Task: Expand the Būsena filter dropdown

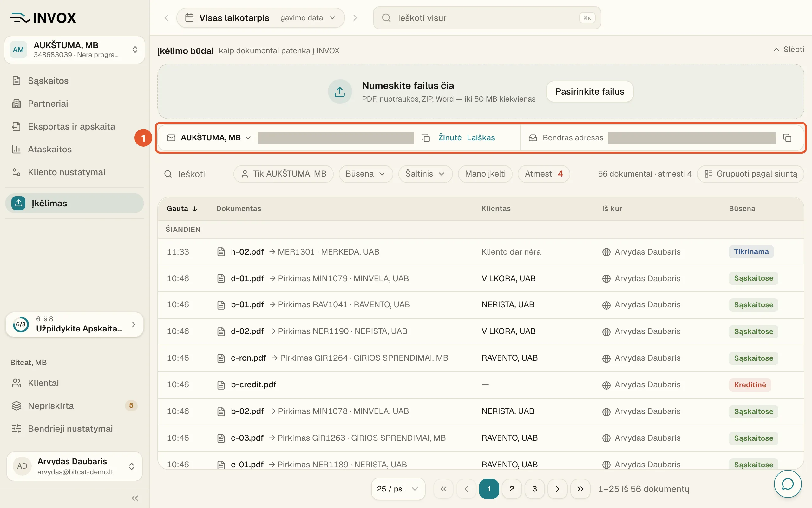Action: tap(366, 174)
